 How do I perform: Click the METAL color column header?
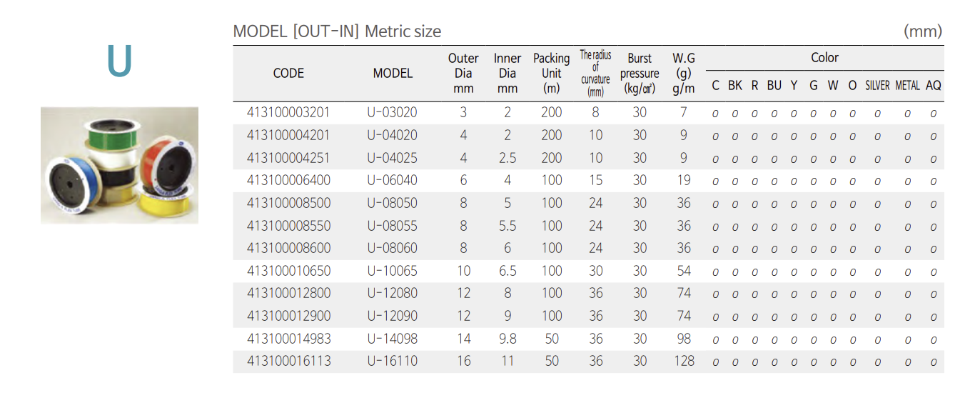[x=907, y=86]
